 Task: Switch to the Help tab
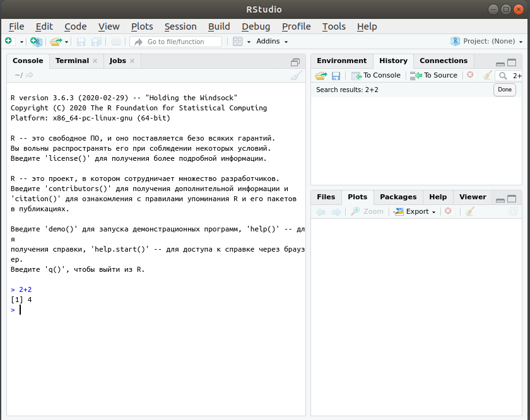pos(438,197)
